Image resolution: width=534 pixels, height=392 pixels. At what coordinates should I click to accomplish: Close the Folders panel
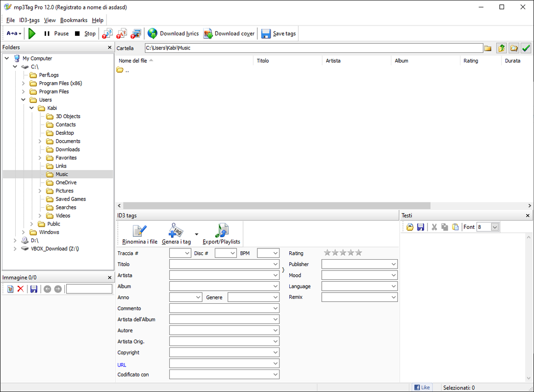110,48
